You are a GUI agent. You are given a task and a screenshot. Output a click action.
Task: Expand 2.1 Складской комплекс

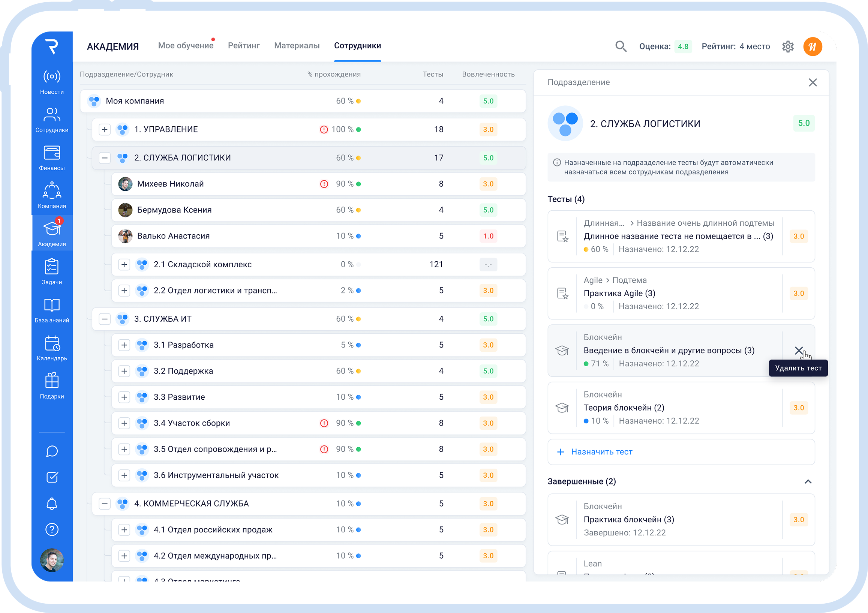tap(124, 265)
